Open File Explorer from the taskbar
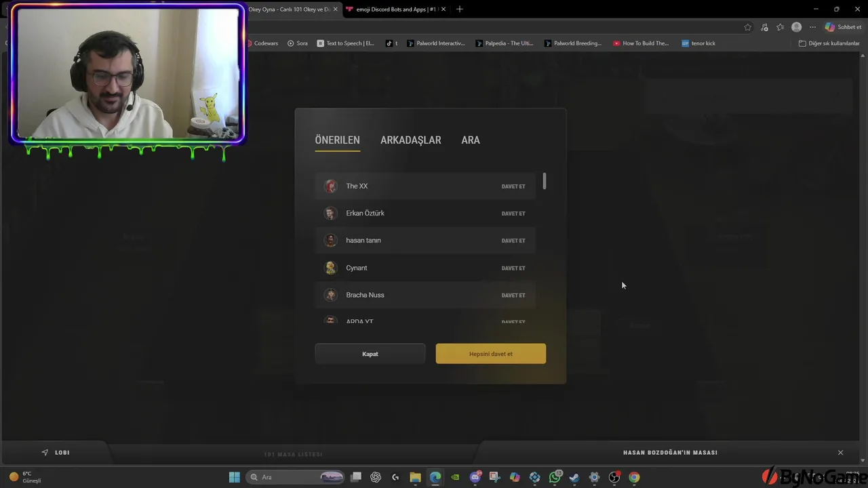The width and height of the screenshot is (868, 488). [x=415, y=477]
